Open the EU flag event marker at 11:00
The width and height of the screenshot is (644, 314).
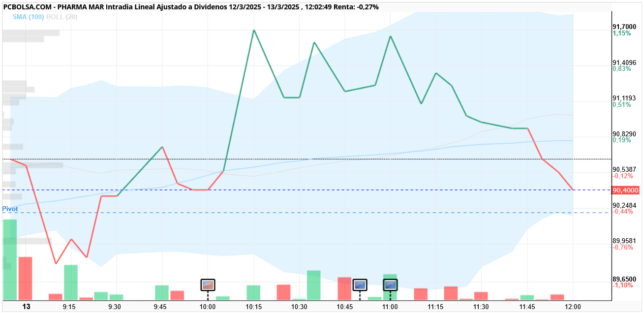coord(390,284)
